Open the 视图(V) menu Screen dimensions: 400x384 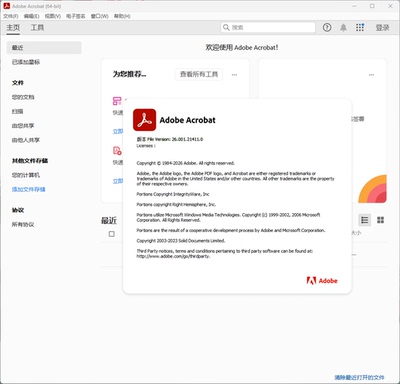pos(53,16)
